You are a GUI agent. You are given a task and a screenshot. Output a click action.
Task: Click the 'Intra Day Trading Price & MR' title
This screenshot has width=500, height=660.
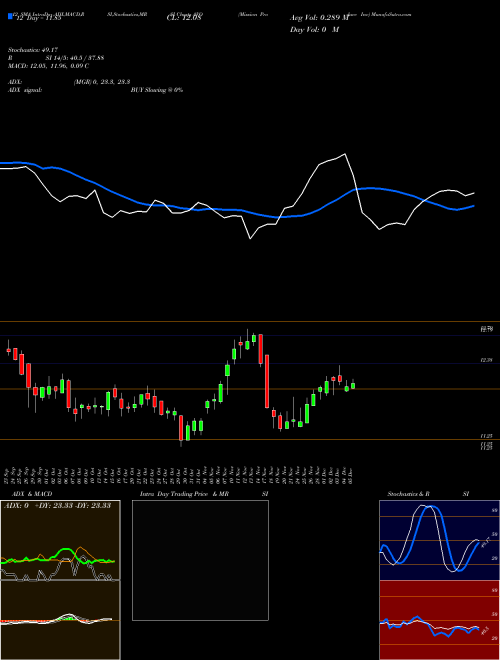pyautogui.click(x=185, y=494)
